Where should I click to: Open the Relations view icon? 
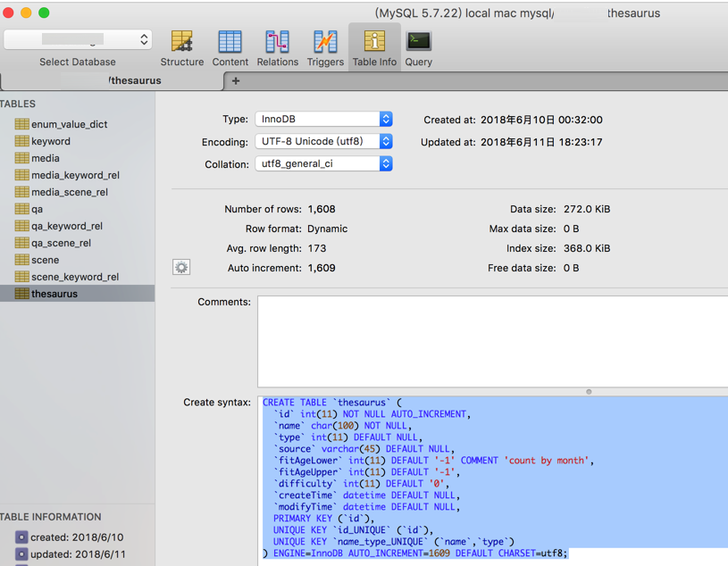click(x=277, y=41)
